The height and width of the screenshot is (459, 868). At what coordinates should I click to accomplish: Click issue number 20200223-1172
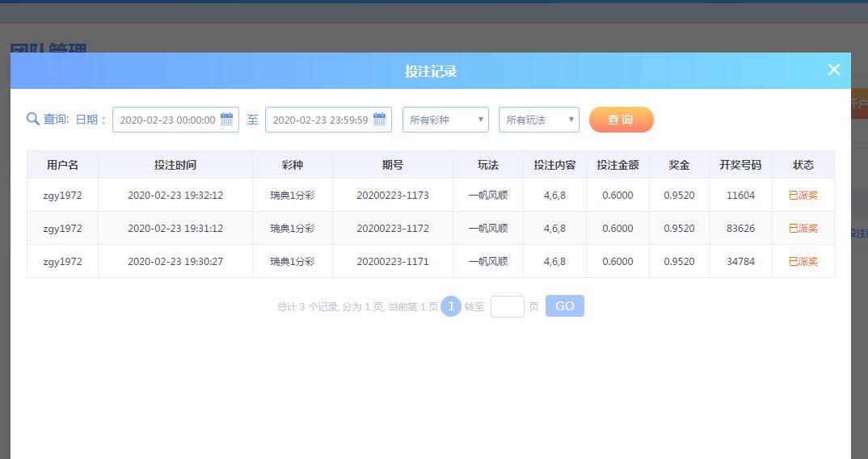point(393,228)
